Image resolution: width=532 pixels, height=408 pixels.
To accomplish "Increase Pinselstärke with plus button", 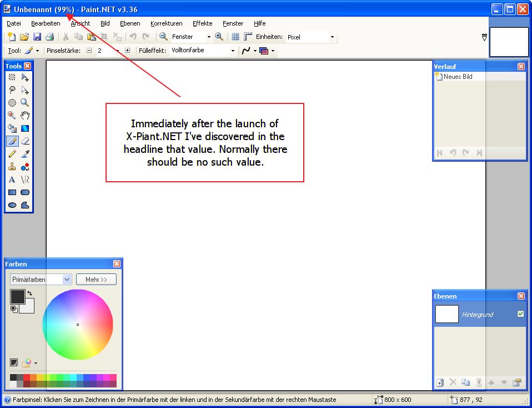I will [x=127, y=51].
